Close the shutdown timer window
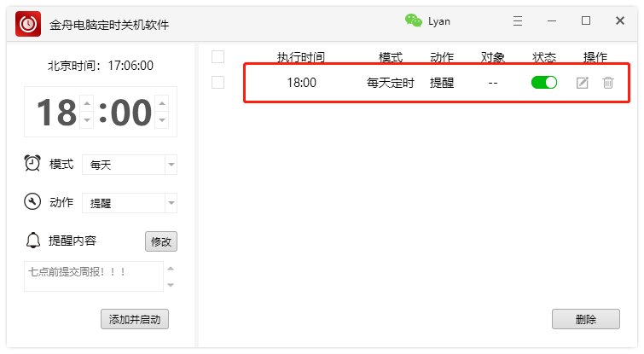This screenshot has height=354, width=644. pyautogui.click(x=620, y=20)
